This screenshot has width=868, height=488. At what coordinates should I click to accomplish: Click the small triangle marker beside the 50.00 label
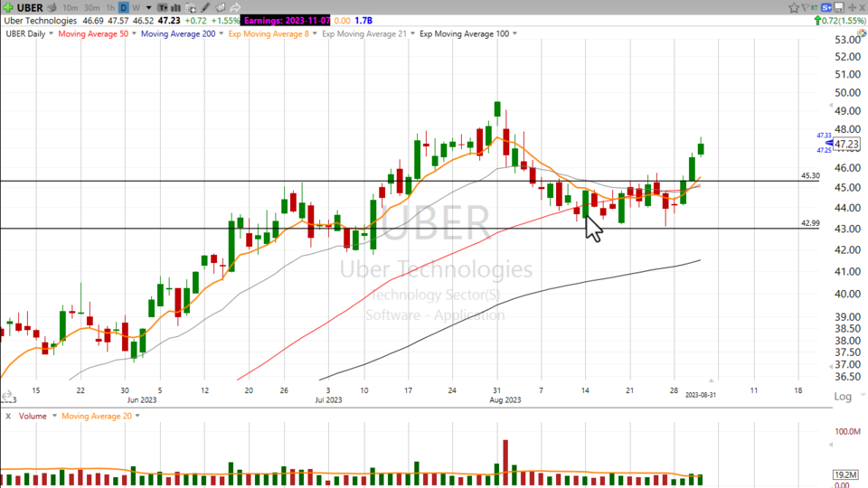tap(830, 105)
